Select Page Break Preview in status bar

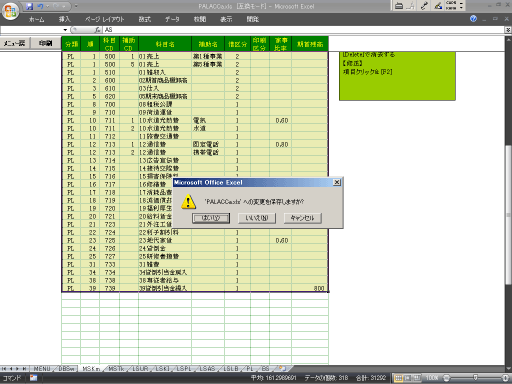click(x=417, y=378)
